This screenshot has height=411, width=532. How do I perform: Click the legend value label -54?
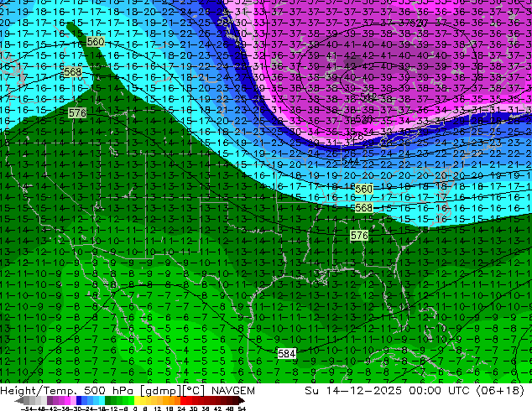pos(27,408)
